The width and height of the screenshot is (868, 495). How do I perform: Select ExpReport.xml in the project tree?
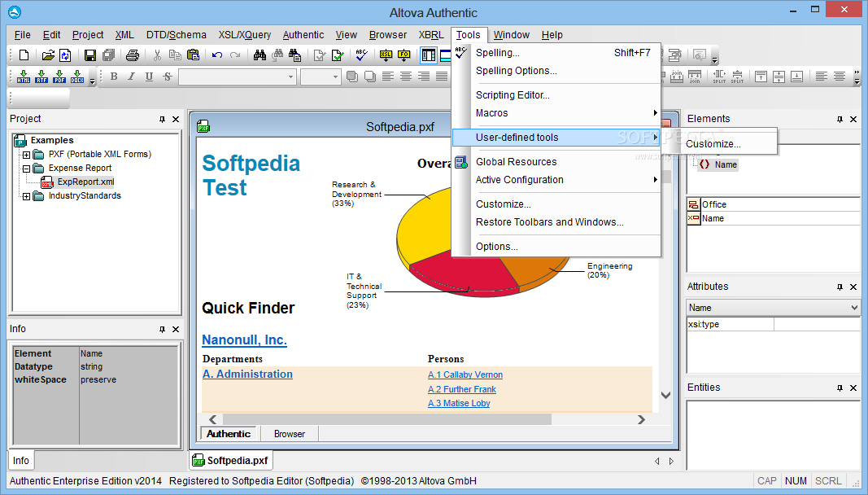85,182
